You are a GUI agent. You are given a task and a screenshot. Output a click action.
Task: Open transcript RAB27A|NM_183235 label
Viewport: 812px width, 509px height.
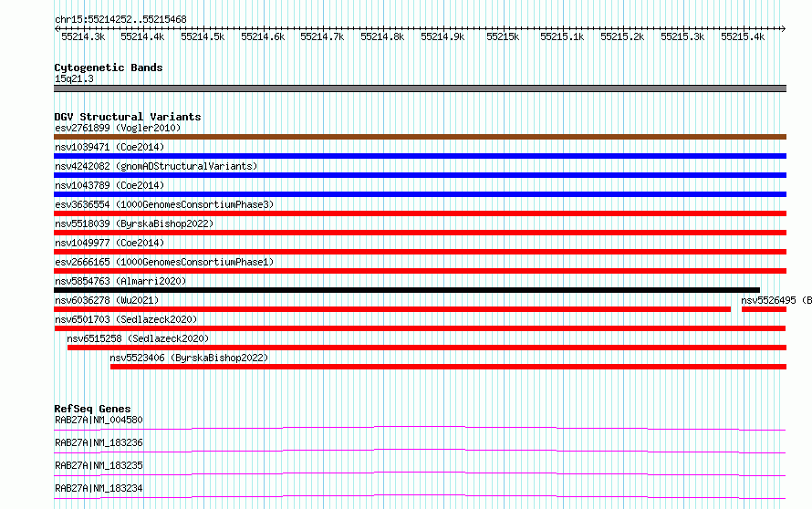(x=99, y=465)
